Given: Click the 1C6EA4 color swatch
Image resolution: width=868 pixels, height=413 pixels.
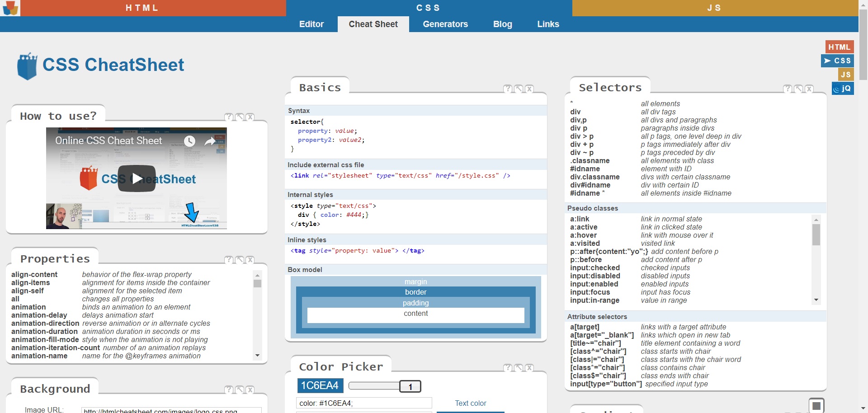Looking at the screenshot, I should click(x=320, y=385).
